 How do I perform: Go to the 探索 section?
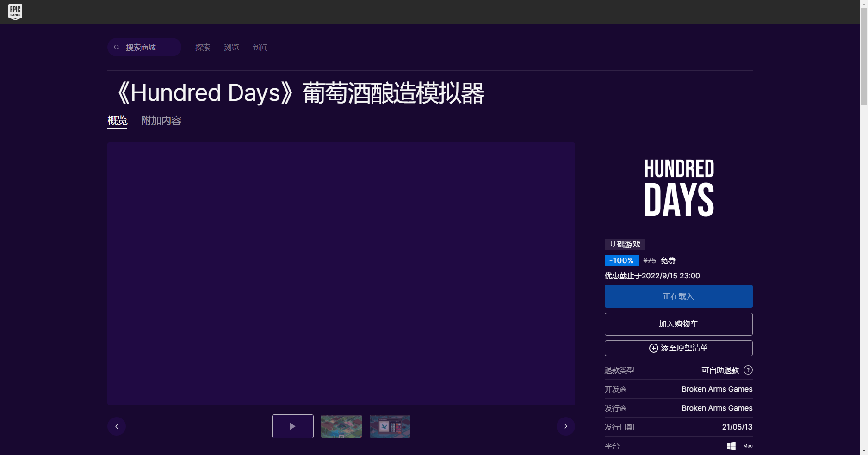click(203, 48)
